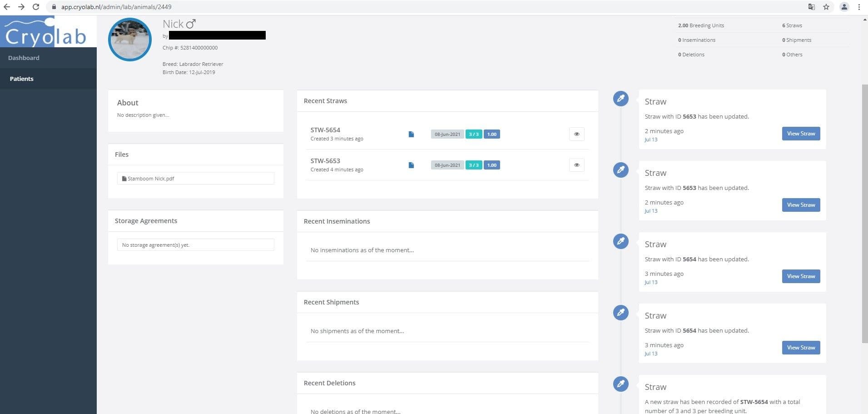Open the Stamboom Nick.pdf file

(151, 179)
